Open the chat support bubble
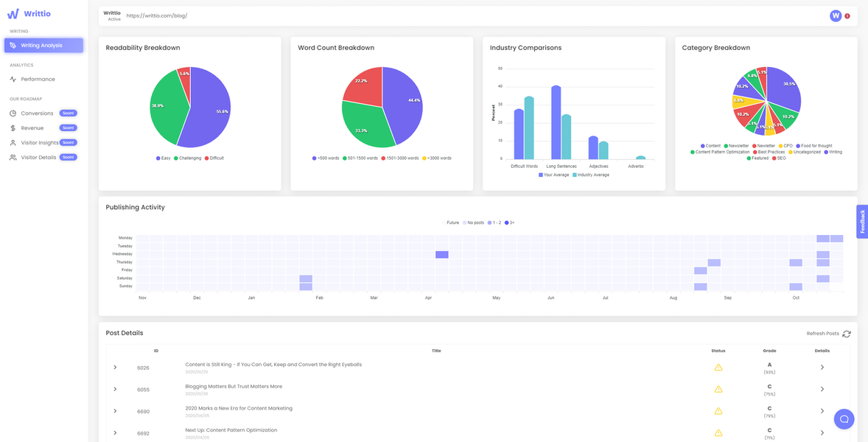The width and height of the screenshot is (868, 442). (844, 418)
